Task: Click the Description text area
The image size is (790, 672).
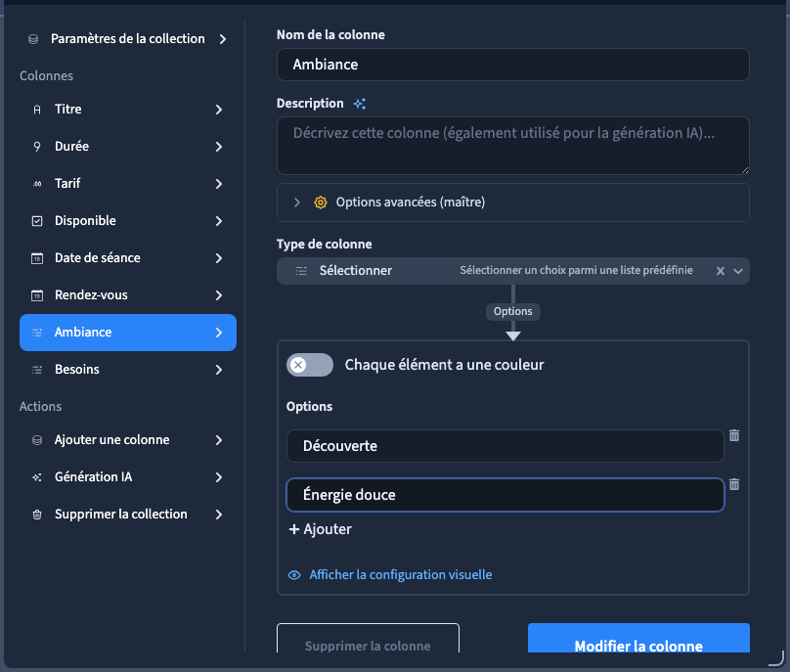Action: (513, 146)
